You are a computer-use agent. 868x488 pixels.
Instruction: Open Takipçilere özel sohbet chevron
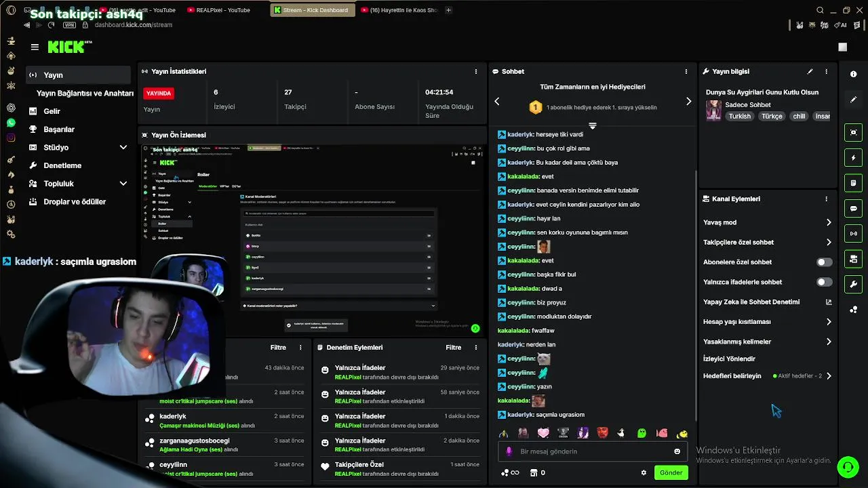[x=829, y=242]
